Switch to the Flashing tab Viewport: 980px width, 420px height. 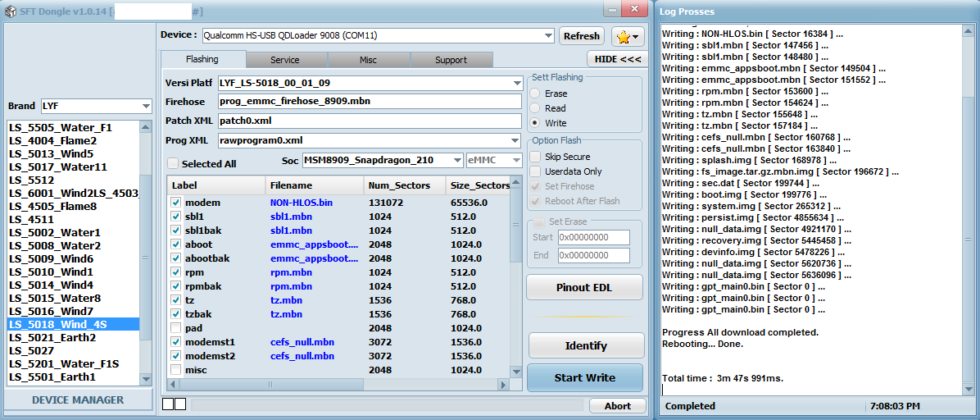tap(202, 59)
